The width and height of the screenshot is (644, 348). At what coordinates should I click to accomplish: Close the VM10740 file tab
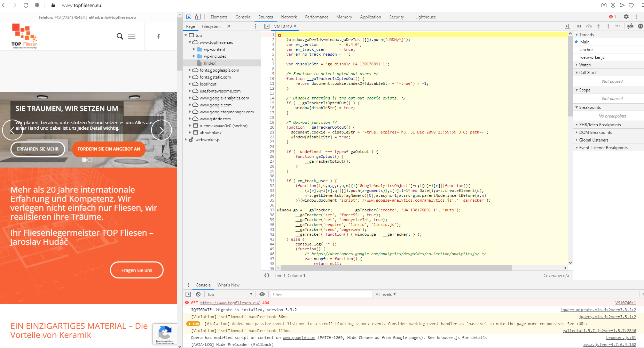(x=295, y=26)
